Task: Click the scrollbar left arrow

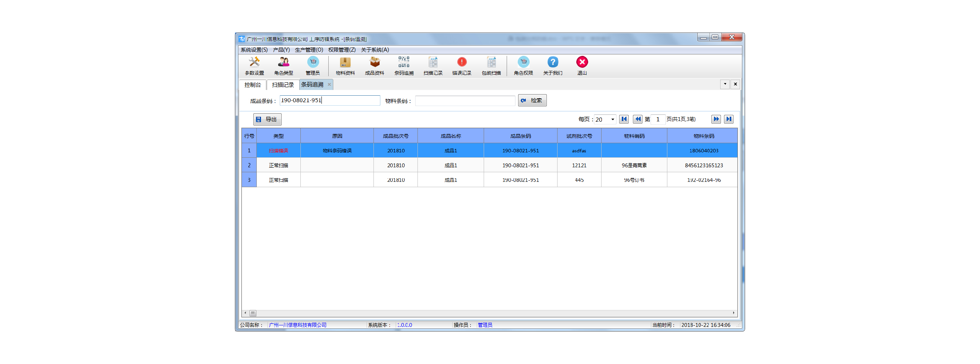Action: (x=245, y=313)
